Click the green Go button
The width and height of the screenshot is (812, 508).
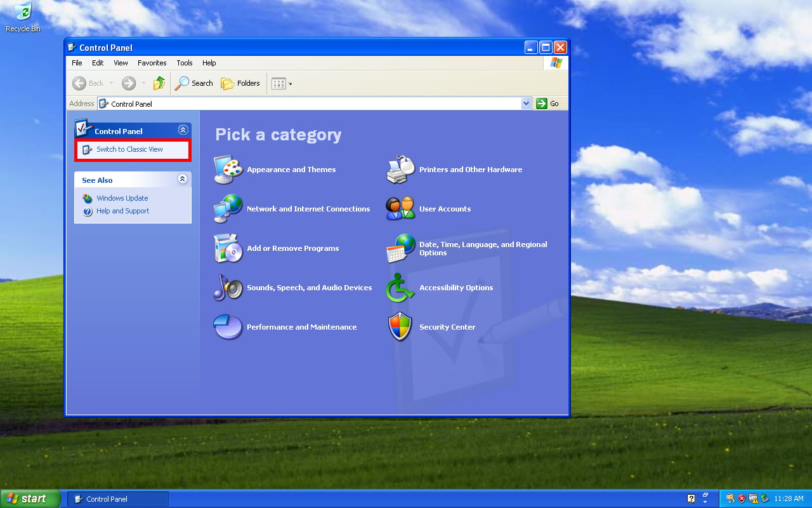click(x=548, y=104)
